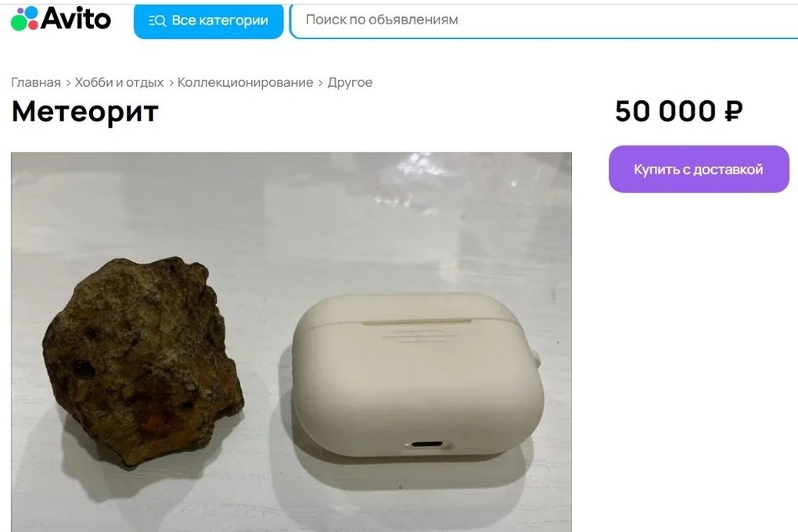Image resolution: width=798 pixels, height=532 pixels.
Task: Open Коллекционирование breadcrumb category
Action: pos(246,82)
